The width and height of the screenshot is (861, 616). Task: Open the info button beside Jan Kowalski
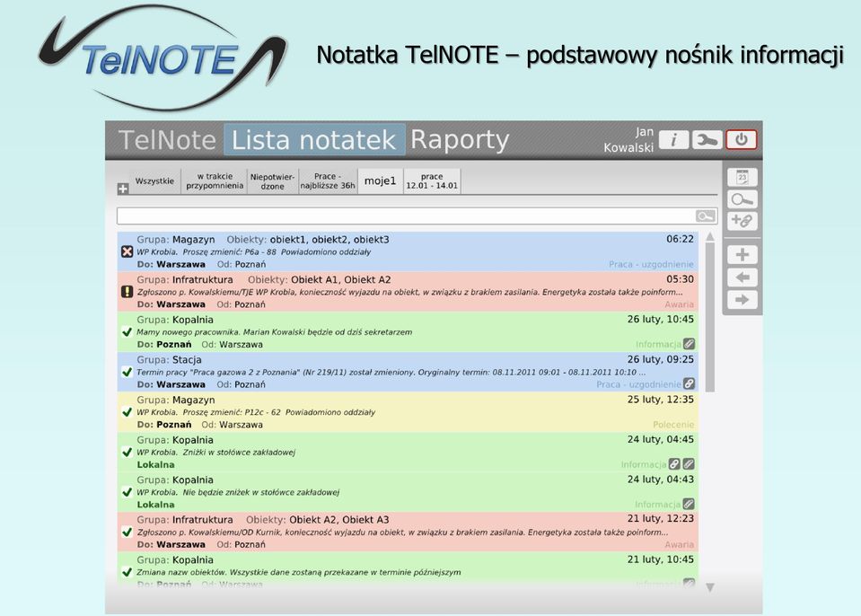673,139
